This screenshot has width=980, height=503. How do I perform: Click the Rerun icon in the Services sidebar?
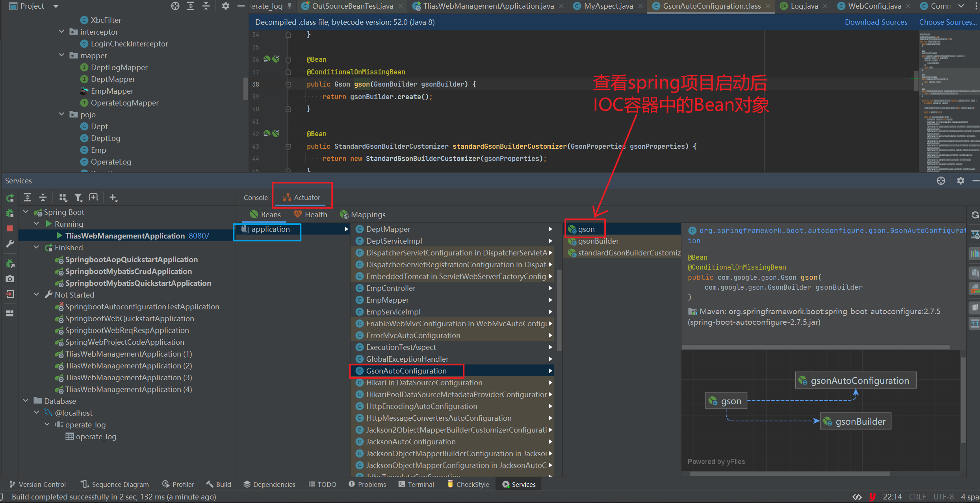coord(10,198)
